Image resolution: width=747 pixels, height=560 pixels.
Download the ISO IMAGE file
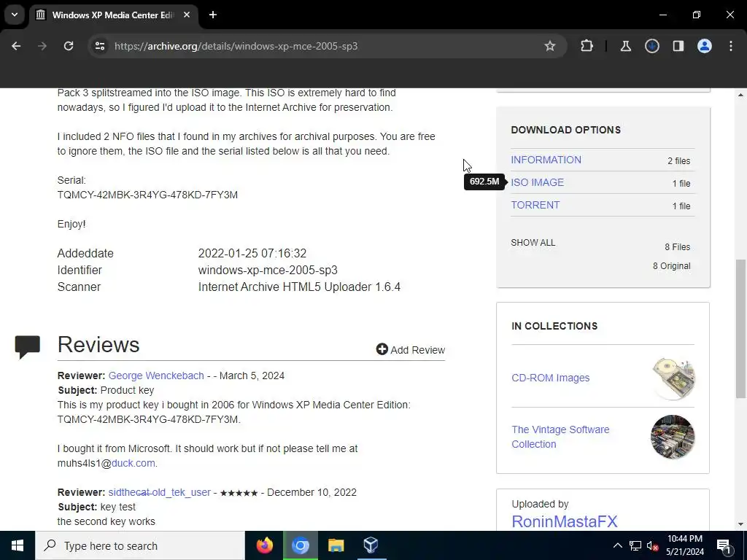[538, 182]
